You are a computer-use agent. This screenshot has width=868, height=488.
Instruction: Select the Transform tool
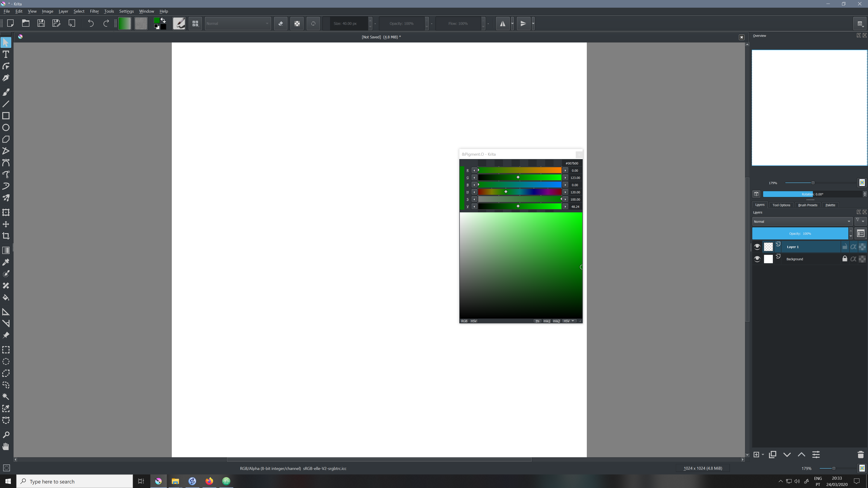(x=6, y=212)
